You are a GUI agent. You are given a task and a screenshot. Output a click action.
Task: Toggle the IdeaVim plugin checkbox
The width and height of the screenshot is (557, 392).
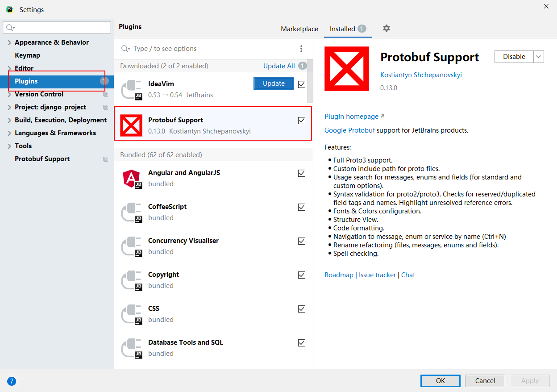302,84
